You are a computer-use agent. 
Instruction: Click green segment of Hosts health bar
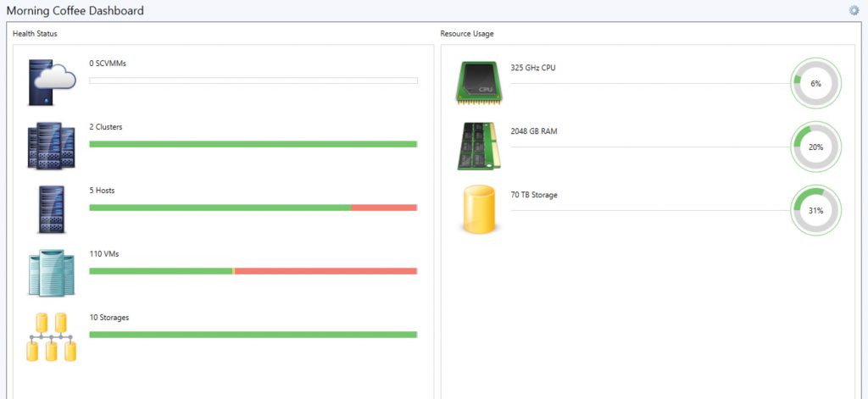click(x=220, y=208)
